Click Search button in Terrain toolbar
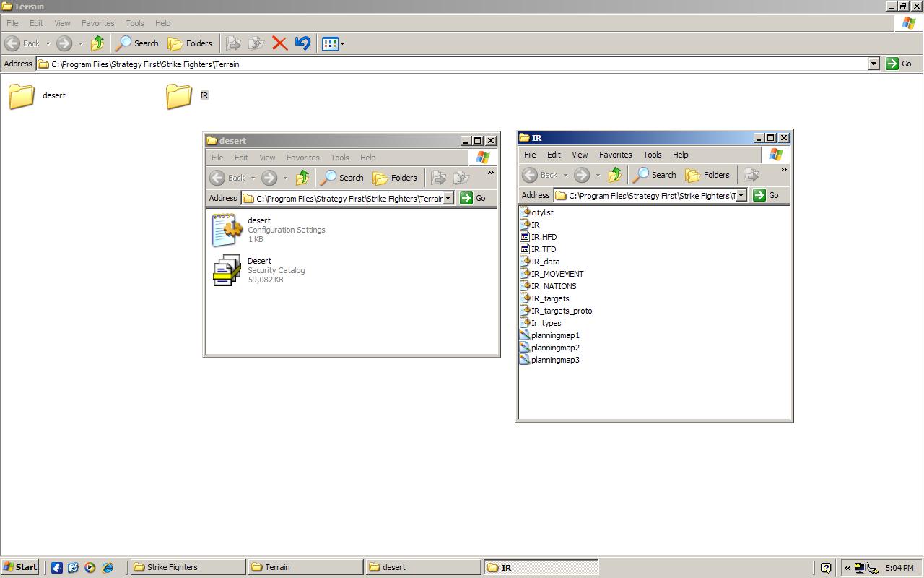Screen dimensions: 924x578 click(137, 43)
